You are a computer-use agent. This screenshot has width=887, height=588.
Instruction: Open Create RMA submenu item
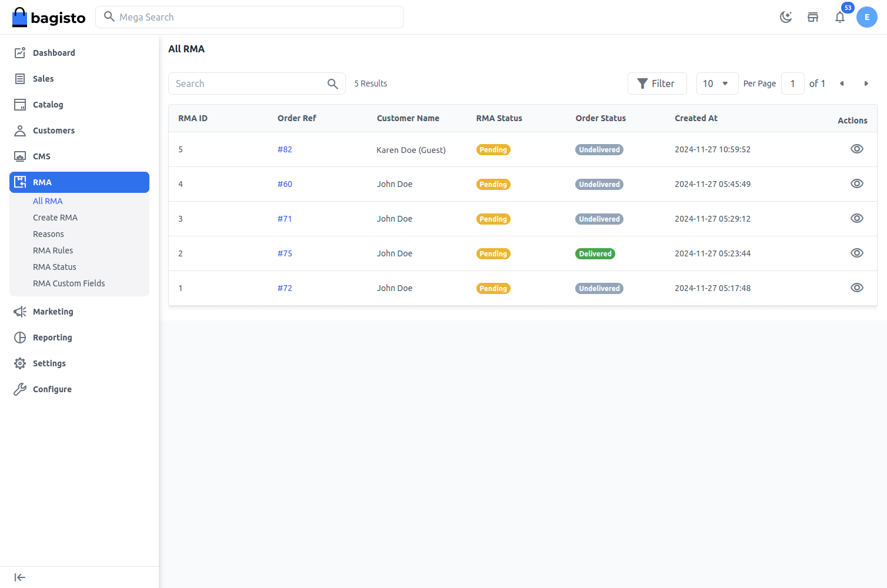55,218
